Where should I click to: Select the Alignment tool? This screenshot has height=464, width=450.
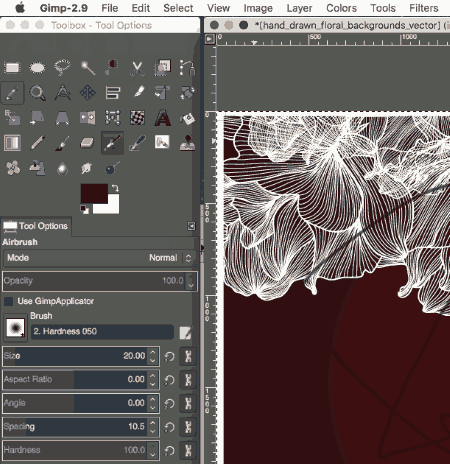(112, 93)
